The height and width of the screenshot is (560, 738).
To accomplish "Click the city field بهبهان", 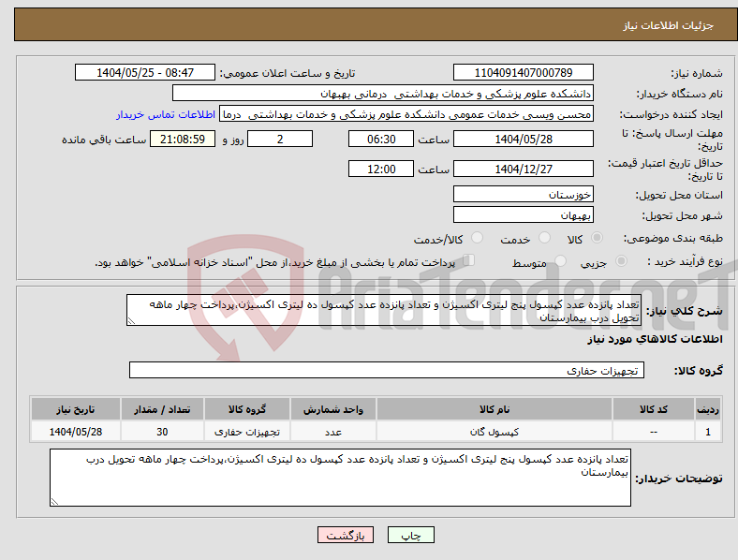I will point(523,214).
